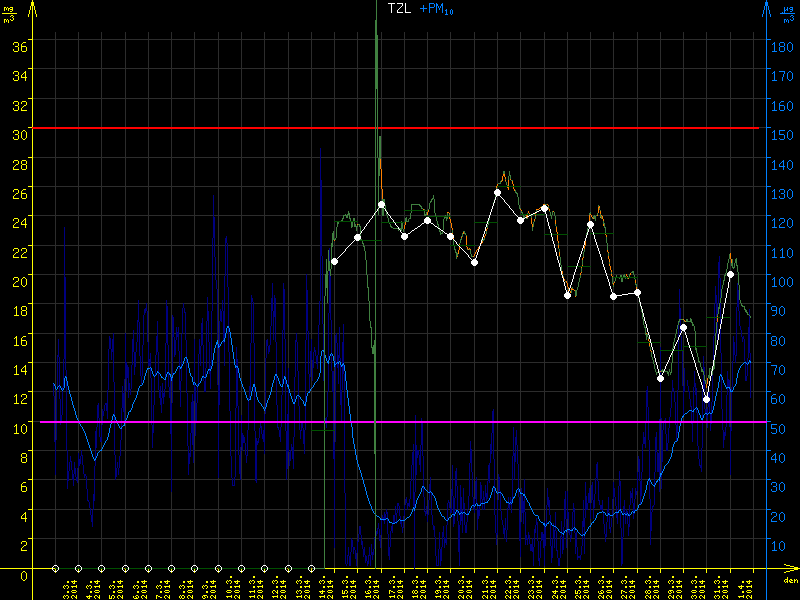Click the highest white data point marker

coord(497,192)
